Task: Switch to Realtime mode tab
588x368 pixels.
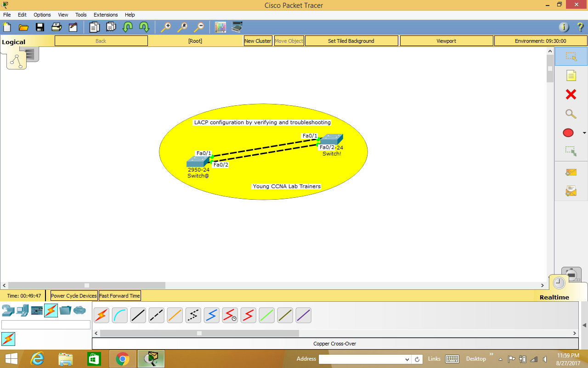Action: point(554,297)
